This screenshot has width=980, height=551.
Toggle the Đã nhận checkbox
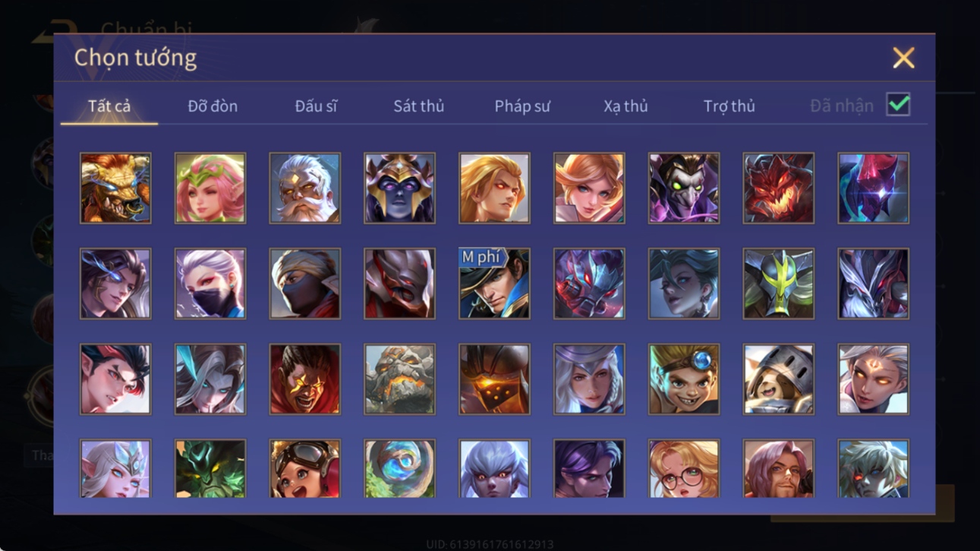click(x=898, y=105)
